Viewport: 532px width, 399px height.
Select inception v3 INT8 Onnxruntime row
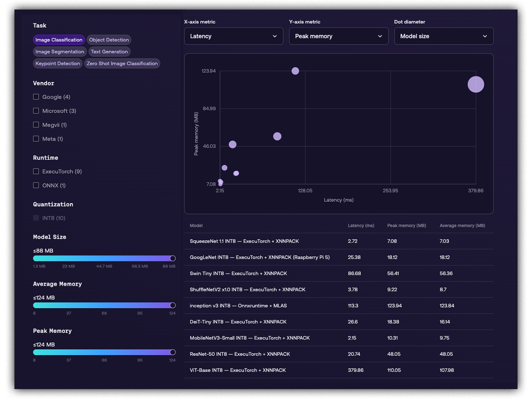[339, 306]
